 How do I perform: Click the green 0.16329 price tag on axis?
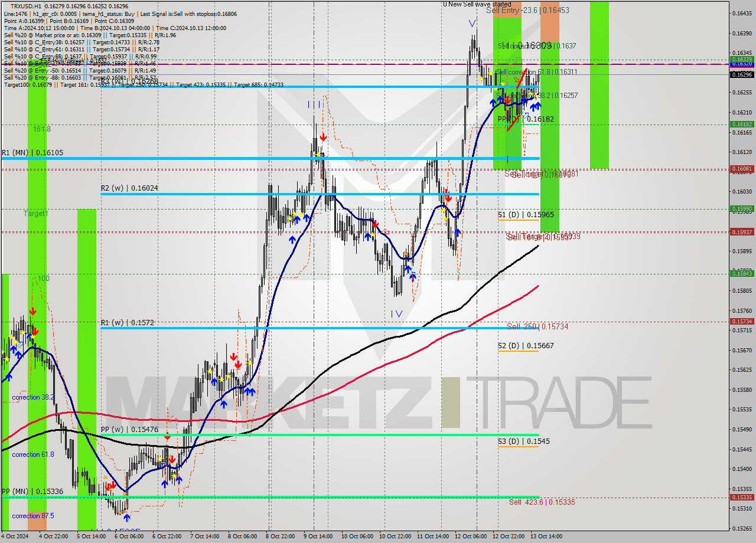coord(742,59)
